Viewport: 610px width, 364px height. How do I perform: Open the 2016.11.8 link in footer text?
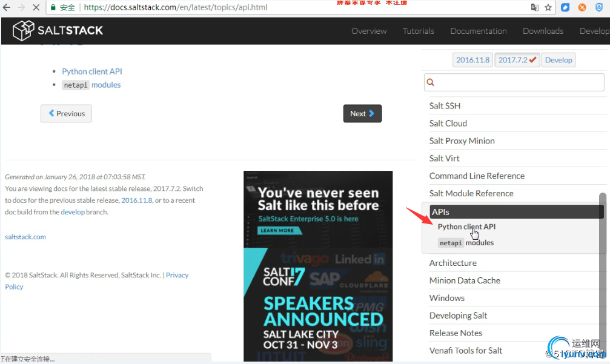pos(136,200)
